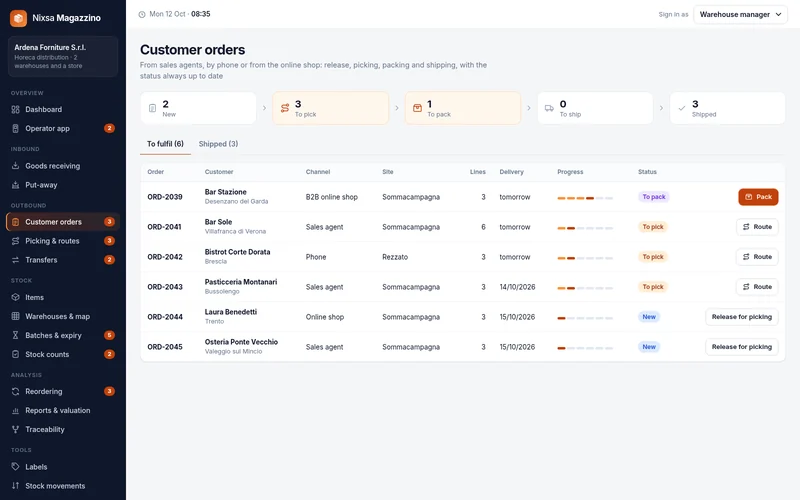Click the Put-away icon

click(x=15, y=185)
